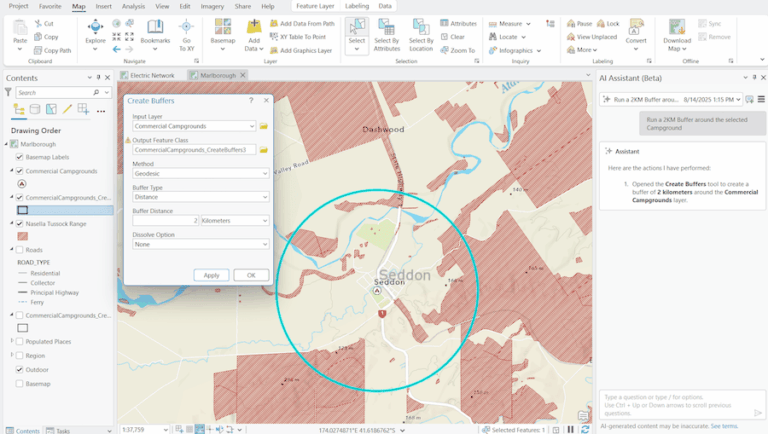Click the Buffer Distance value field
768x434 pixels.
[x=166, y=220]
